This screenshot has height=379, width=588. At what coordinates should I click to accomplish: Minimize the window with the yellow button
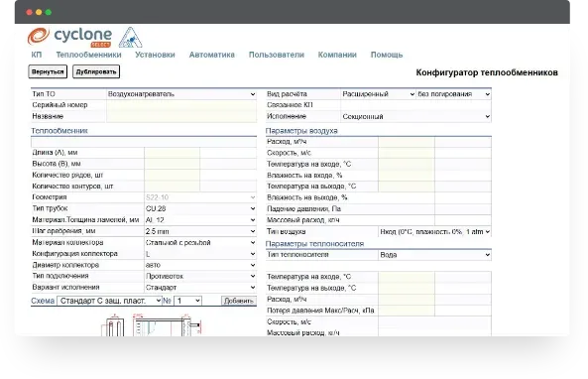tap(39, 12)
